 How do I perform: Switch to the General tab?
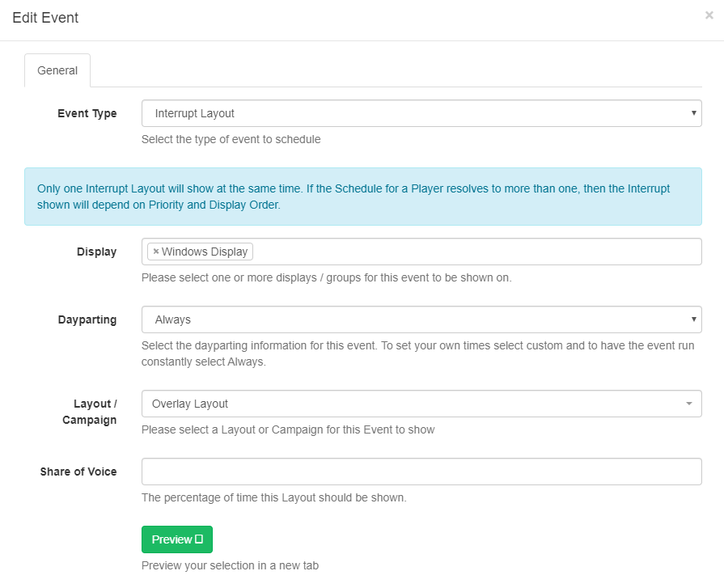(57, 70)
